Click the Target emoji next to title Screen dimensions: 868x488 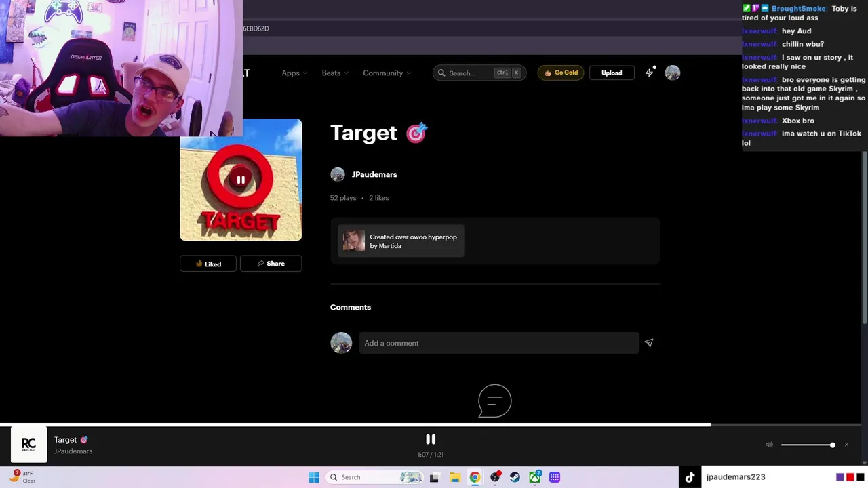416,133
